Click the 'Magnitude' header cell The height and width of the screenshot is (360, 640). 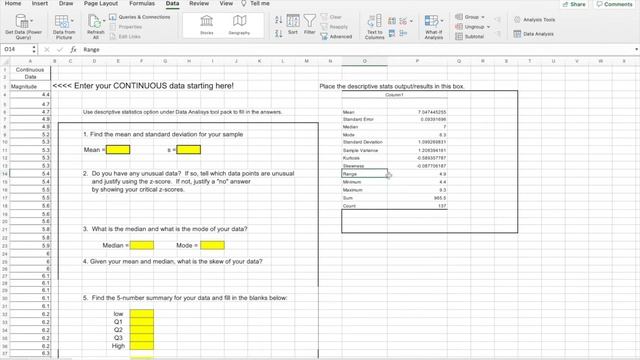[x=30, y=87]
